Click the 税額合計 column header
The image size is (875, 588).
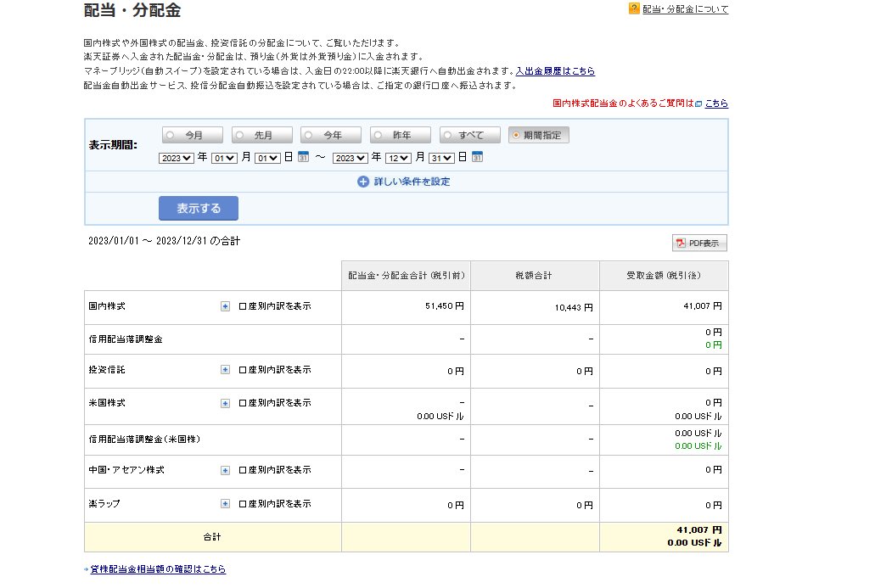coord(535,276)
